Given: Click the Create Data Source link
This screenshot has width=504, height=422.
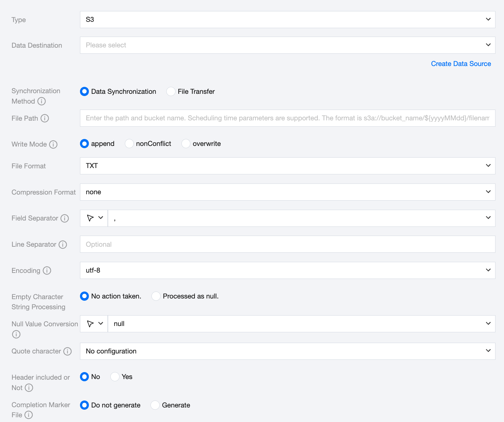Looking at the screenshot, I should (x=461, y=64).
